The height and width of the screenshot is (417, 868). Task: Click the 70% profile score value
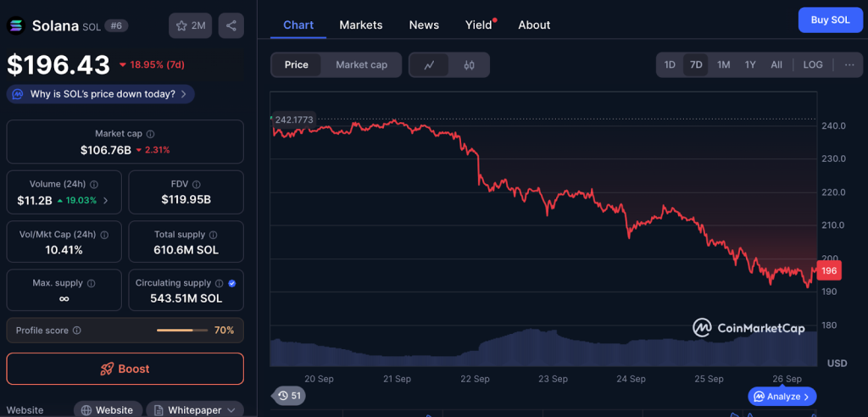click(x=224, y=331)
